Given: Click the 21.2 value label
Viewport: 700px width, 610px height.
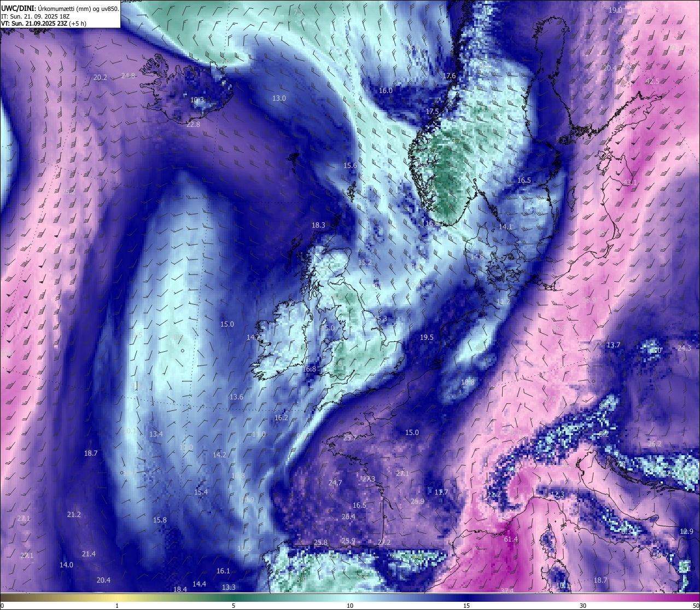Looking at the screenshot, I should pyautogui.click(x=74, y=514).
